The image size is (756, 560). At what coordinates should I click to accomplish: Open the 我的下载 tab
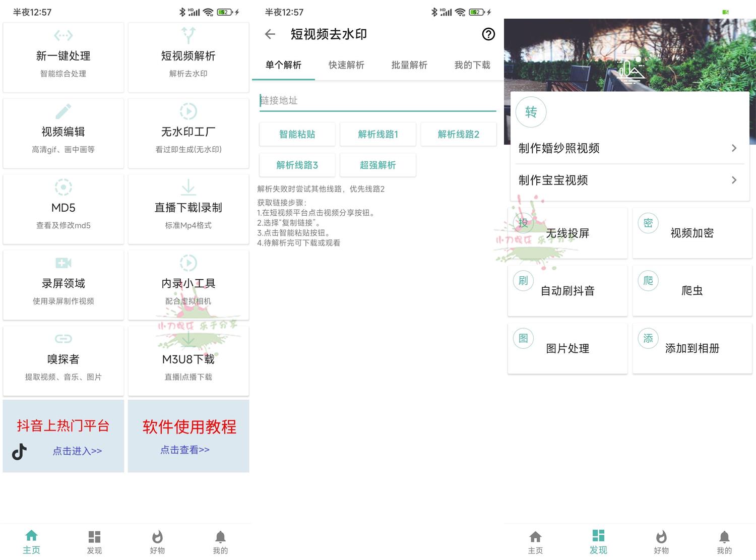point(472,65)
